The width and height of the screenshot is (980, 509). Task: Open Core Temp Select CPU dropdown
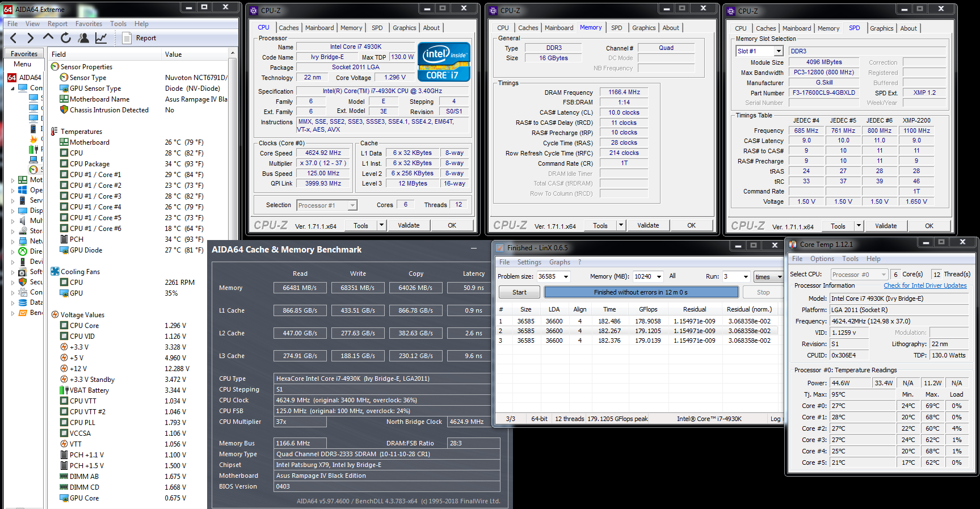pos(884,275)
